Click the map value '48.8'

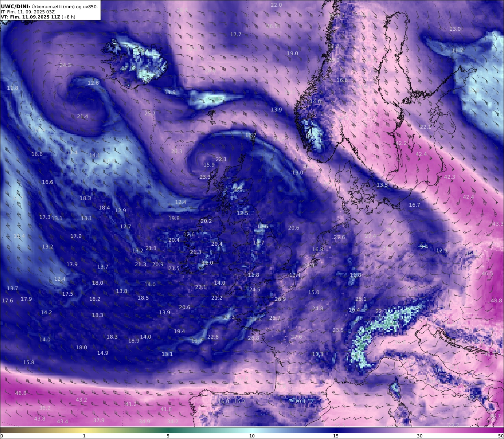[x=497, y=300]
